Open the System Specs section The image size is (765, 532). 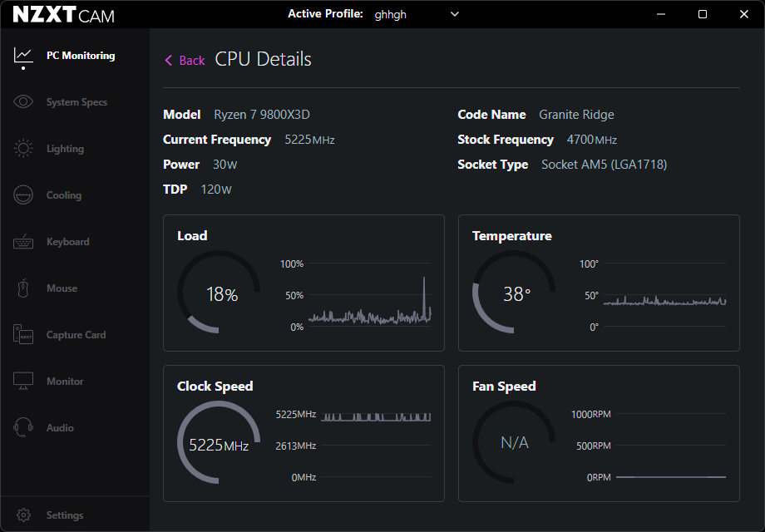76,102
